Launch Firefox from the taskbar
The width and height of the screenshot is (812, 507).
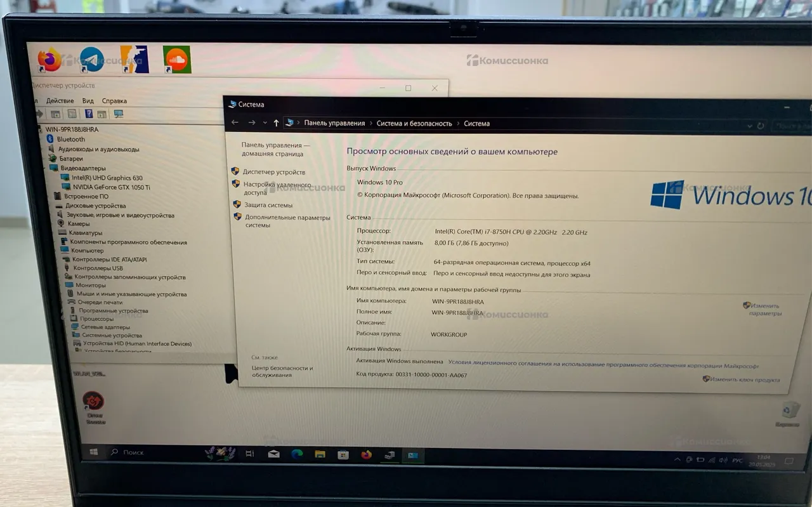(366, 454)
